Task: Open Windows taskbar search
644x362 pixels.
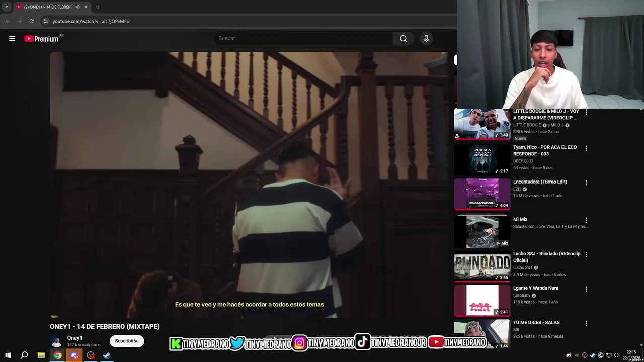Action: click(24, 355)
